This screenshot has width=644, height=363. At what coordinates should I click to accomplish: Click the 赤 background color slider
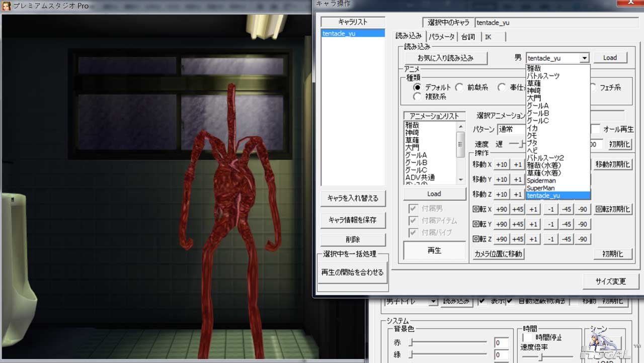pos(449,342)
